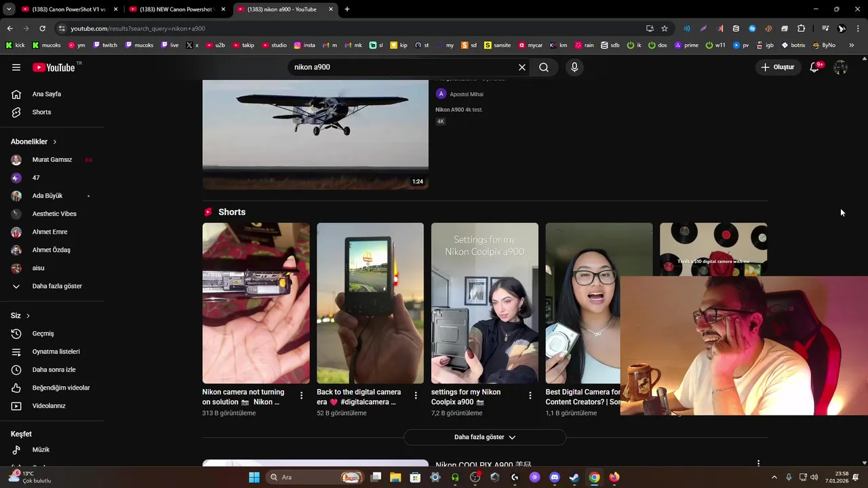Image resolution: width=868 pixels, height=488 pixels.
Task: Reload the page
Action: click(42, 28)
